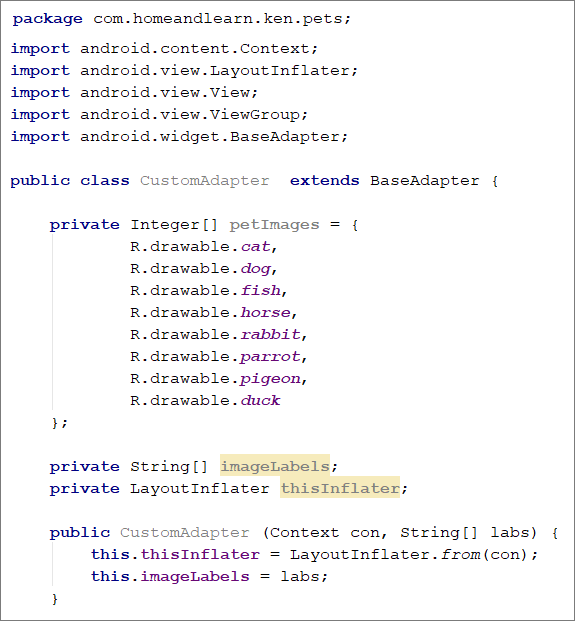Viewport: 575px width, 621px height.
Task: Select the import android.content.Context line
Action: point(164,49)
